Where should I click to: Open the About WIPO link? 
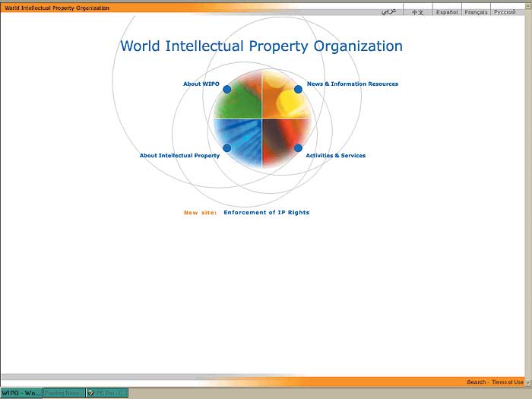point(201,84)
